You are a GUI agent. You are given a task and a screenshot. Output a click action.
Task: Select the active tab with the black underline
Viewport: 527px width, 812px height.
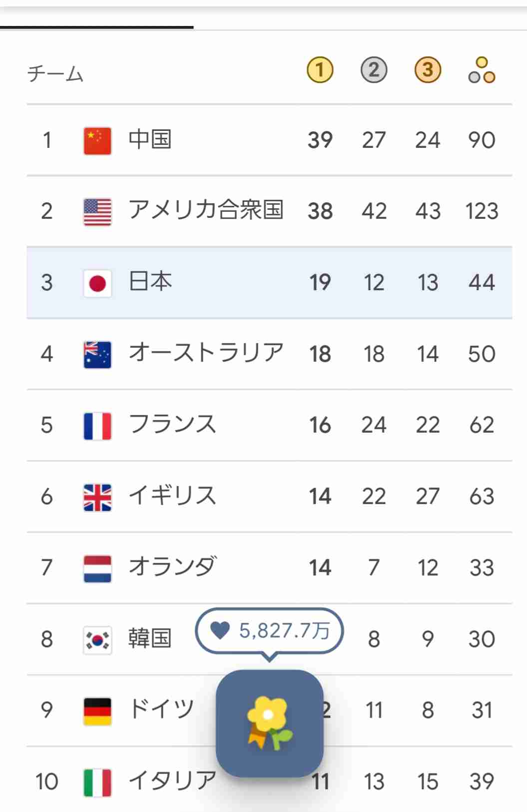click(97, 15)
